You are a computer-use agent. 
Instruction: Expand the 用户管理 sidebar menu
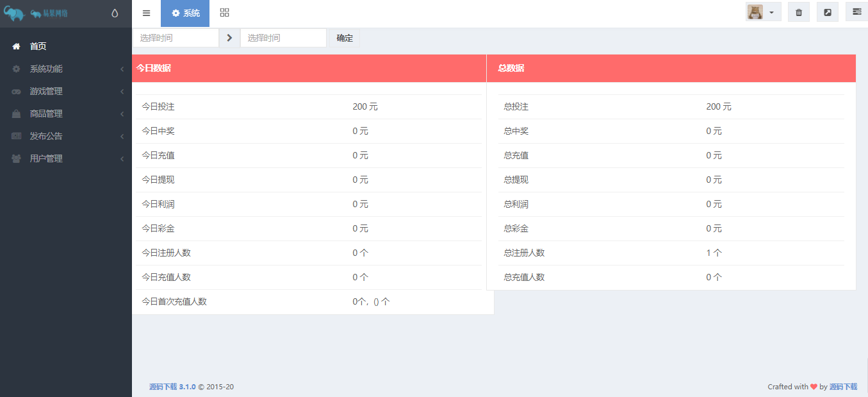[x=46, y=158]
